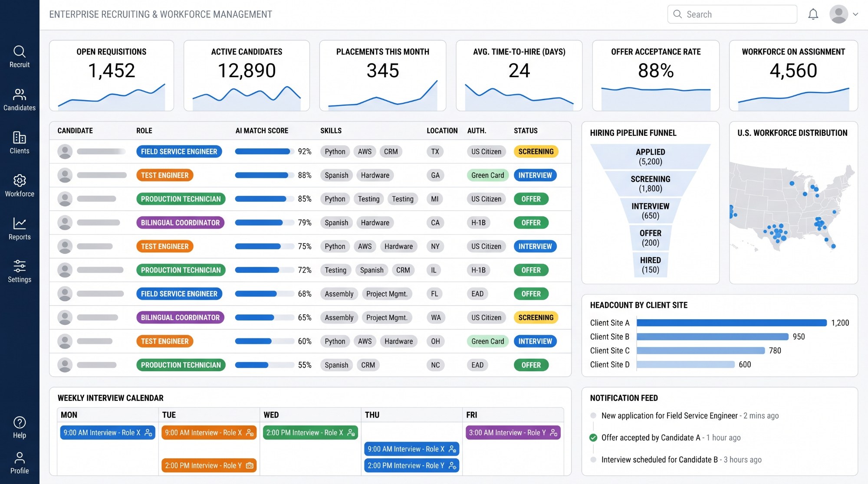Click the magnifier icon in the search box
Screen dimensions: 868x484
click(x=677, y=14)
